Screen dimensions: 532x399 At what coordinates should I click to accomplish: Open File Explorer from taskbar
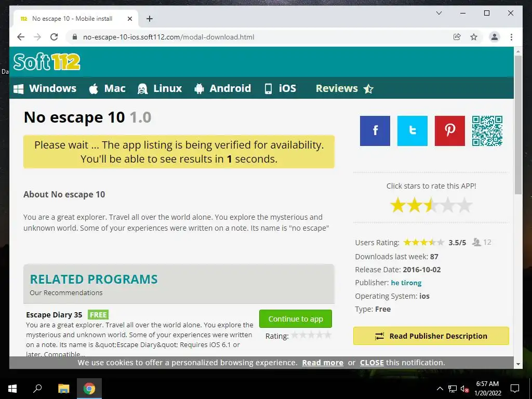(63, 389)
